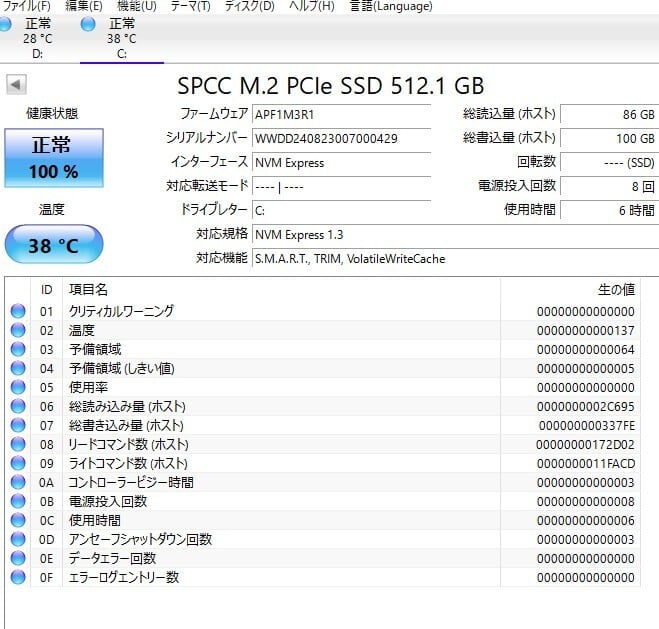Screen dimensions: 659x629
Task: Click the 正常 100% health status button
Action: [54, 157]
